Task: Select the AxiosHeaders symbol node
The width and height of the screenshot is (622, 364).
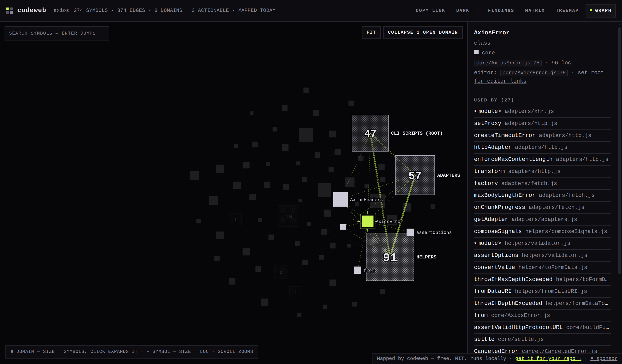Action: [x=340, y=199]
